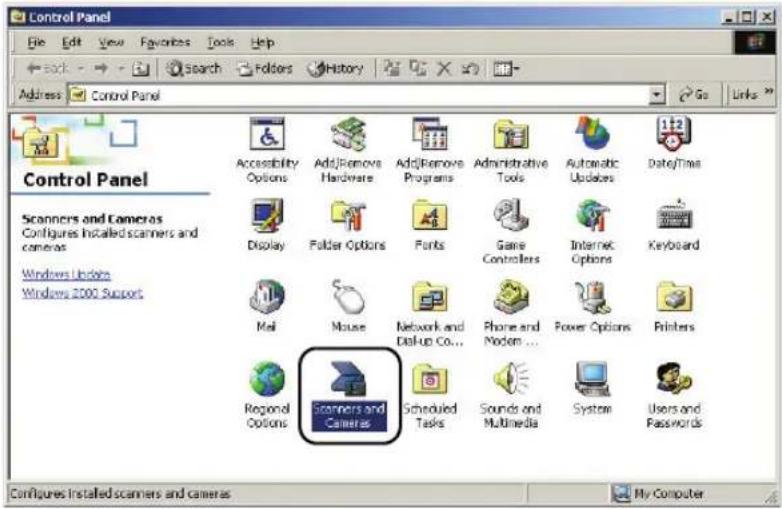The height and width of the screenshot is (509, 782).
Task: Follow the Windows Update link
Action: click(66, 274)
